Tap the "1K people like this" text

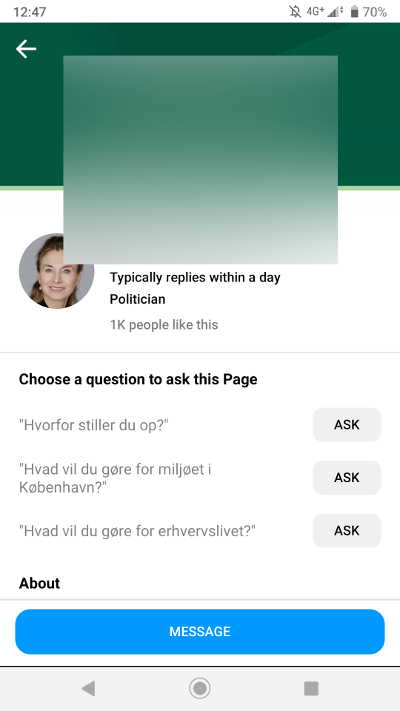[x=164, y=325]
